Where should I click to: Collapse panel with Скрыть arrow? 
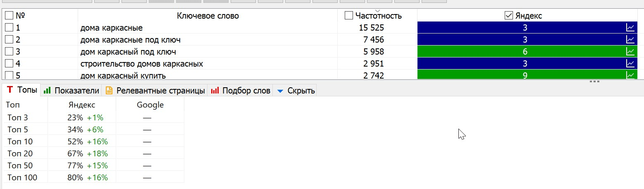pyautogui.click(x=280, y=91)
